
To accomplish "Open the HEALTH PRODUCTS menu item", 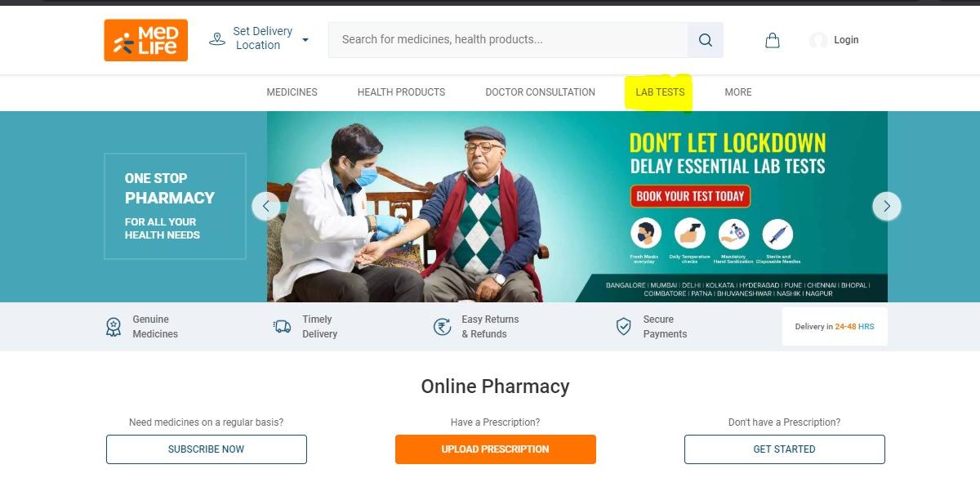I will tap(401, 92).
